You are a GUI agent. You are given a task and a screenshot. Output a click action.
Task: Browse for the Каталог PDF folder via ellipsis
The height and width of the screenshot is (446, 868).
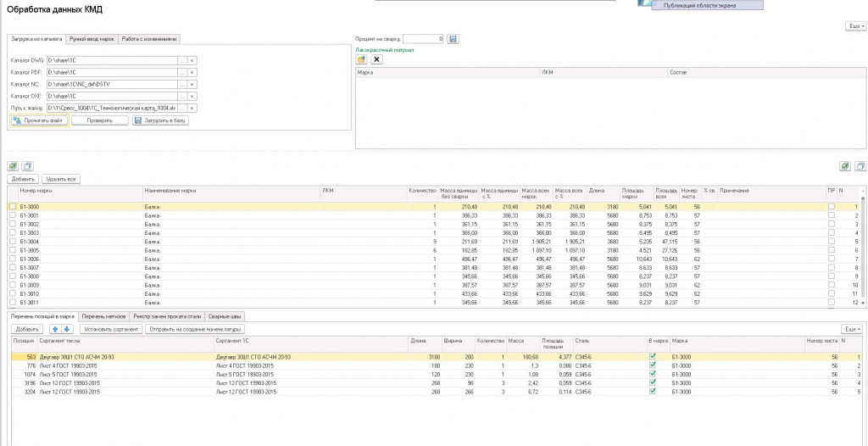(x=182, y=73)
